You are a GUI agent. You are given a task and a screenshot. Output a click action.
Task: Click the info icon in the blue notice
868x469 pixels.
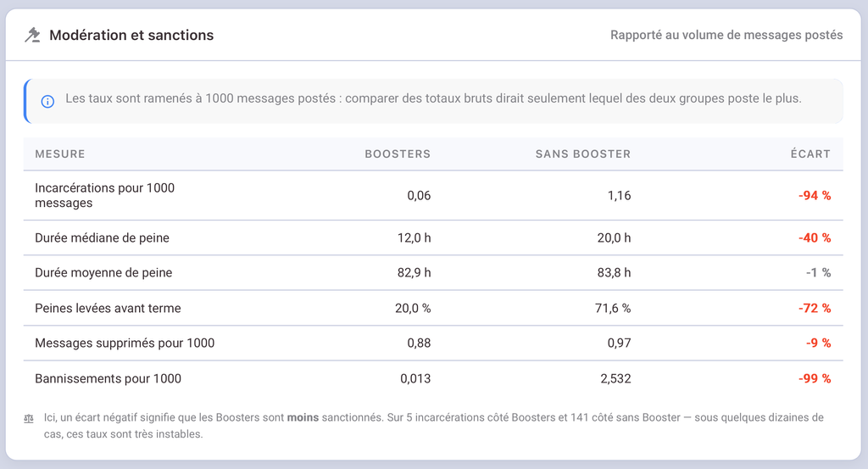coord(47,101)
